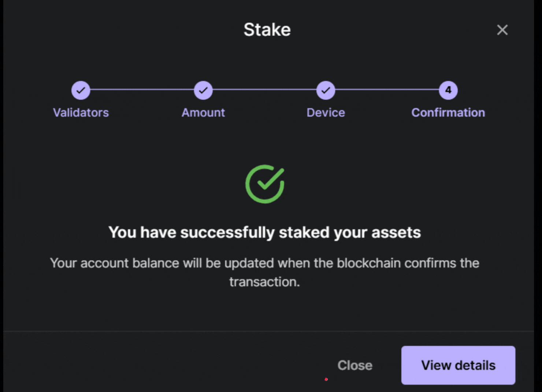Click the Confirmation step label

click(x=448, y=112)
